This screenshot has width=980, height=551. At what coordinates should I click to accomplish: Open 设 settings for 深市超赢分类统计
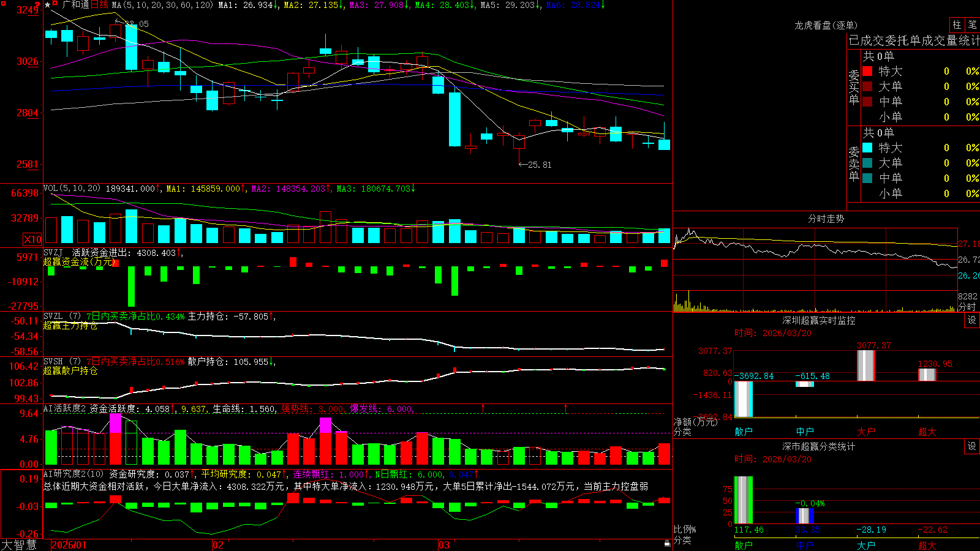[x=972, y=446]
